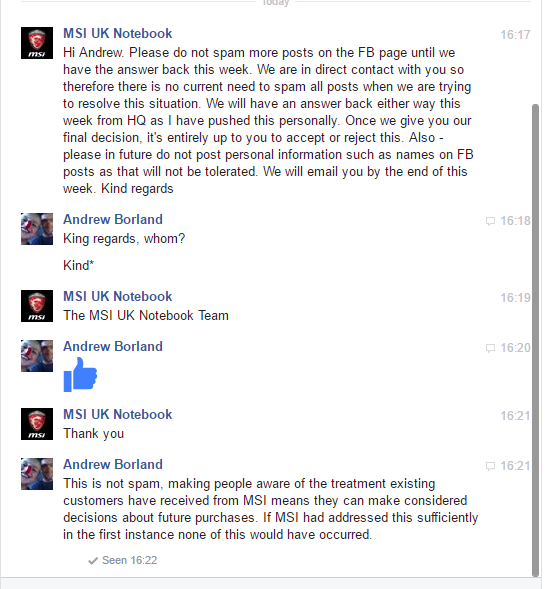548x589 pixels.
Task: Click the 16:17 message timestamp
Action: [x=515, y=35]
